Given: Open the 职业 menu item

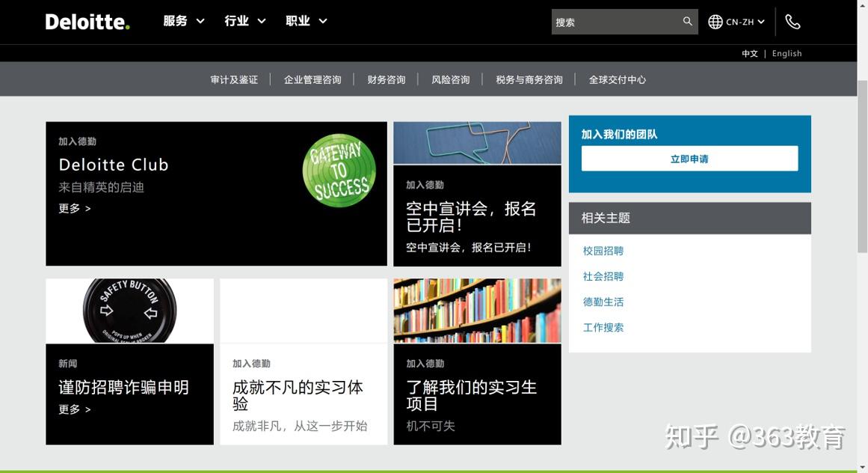Looking at the screenshot, I should (298, 21).
